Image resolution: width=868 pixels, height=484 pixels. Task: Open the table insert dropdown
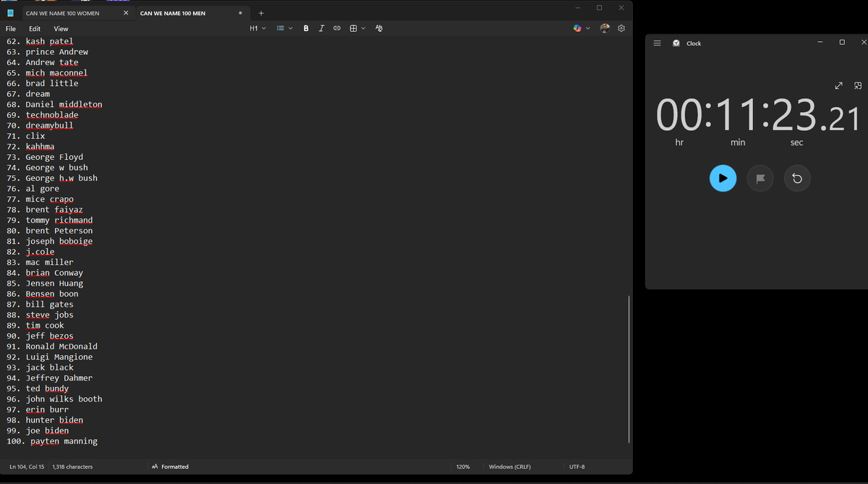click(x=357, y=28)
